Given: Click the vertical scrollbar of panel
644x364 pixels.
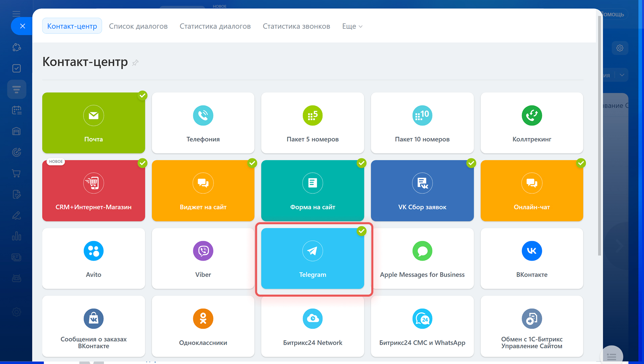Looking at the screenshot, I should tap(599, 134).
